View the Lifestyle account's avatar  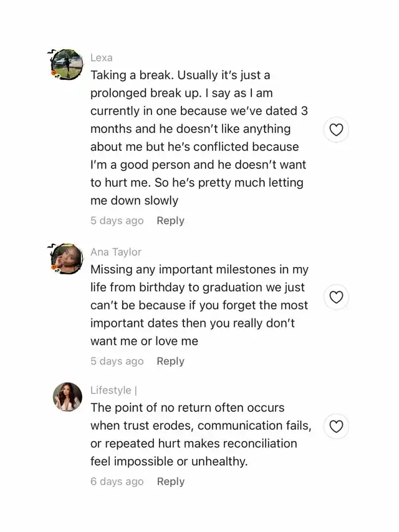[68, 397]
